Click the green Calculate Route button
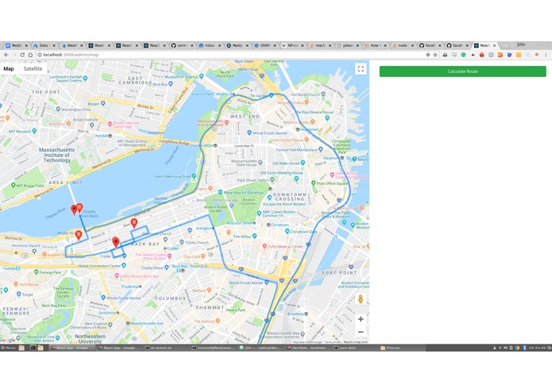 click(462, 71)
